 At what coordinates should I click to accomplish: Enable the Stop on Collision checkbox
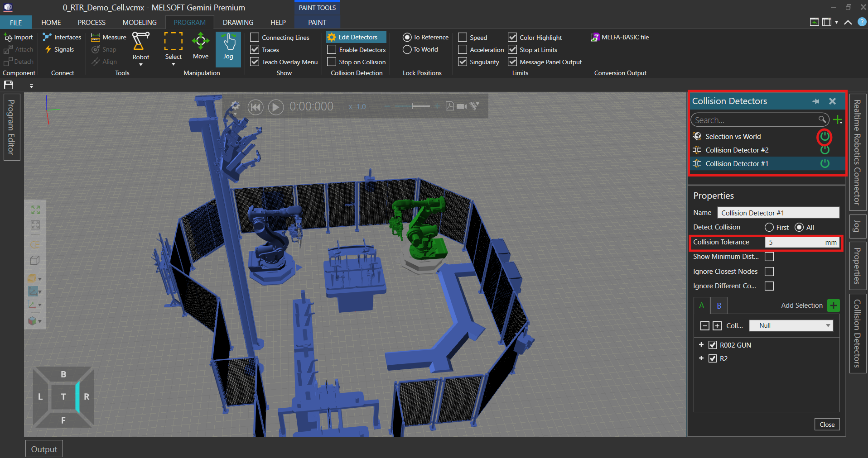tap(332, 62)
